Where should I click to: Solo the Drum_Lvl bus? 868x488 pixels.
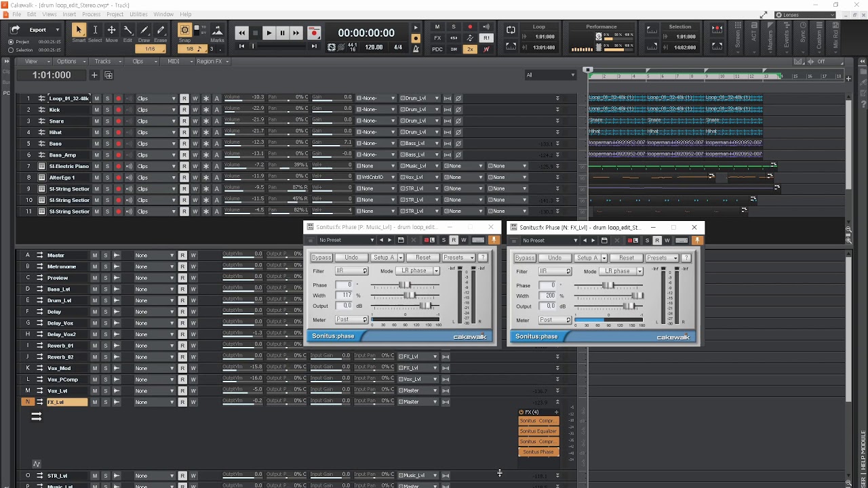click(x=105, y=300)
